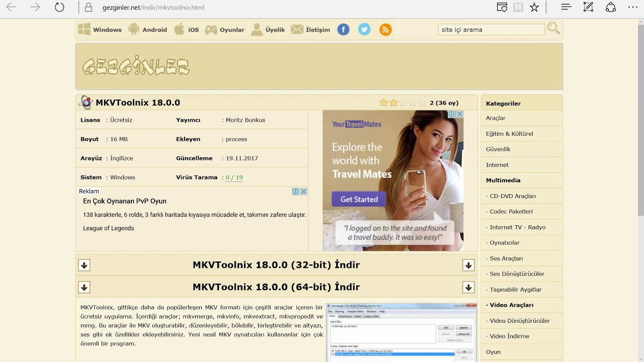The height and width of the screenshot is (362, 644).
Task: Click left download arrow for 64-bit
Action: click(x=84, y=287)
